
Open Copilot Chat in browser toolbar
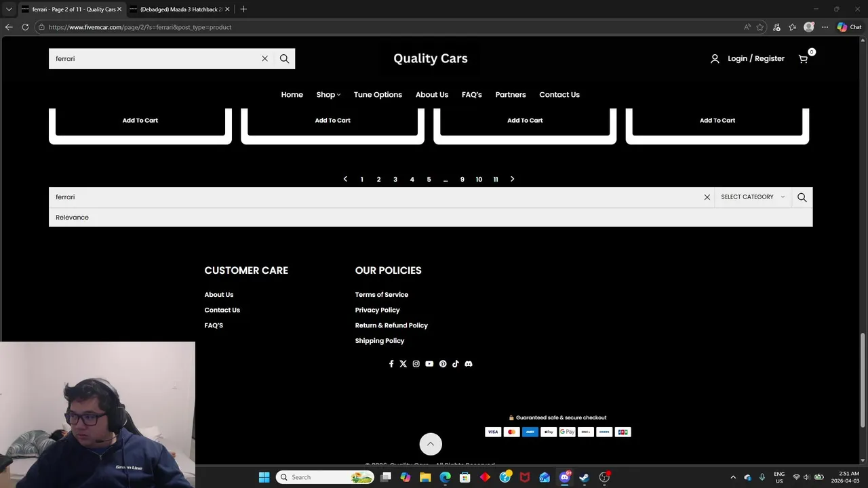coord(849,27)
